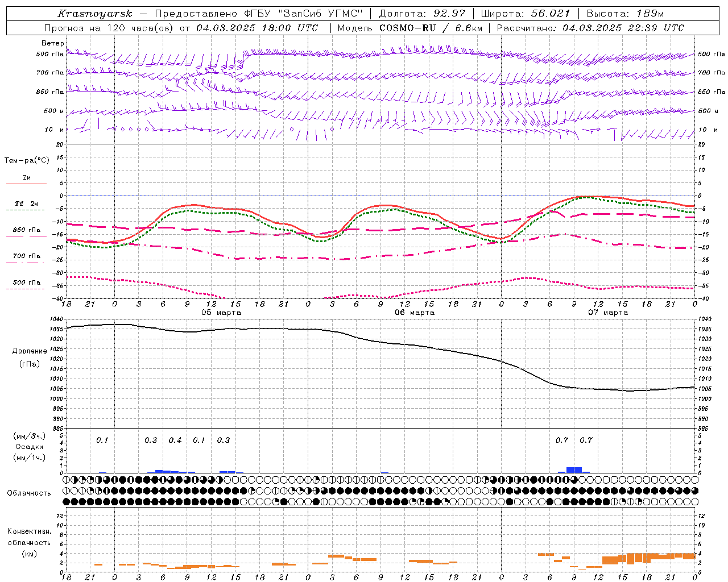Click the 'Тем-ра(°C)' temperature panel label
Viewport: 728px width, 582px height.
(x=27, y=161)
